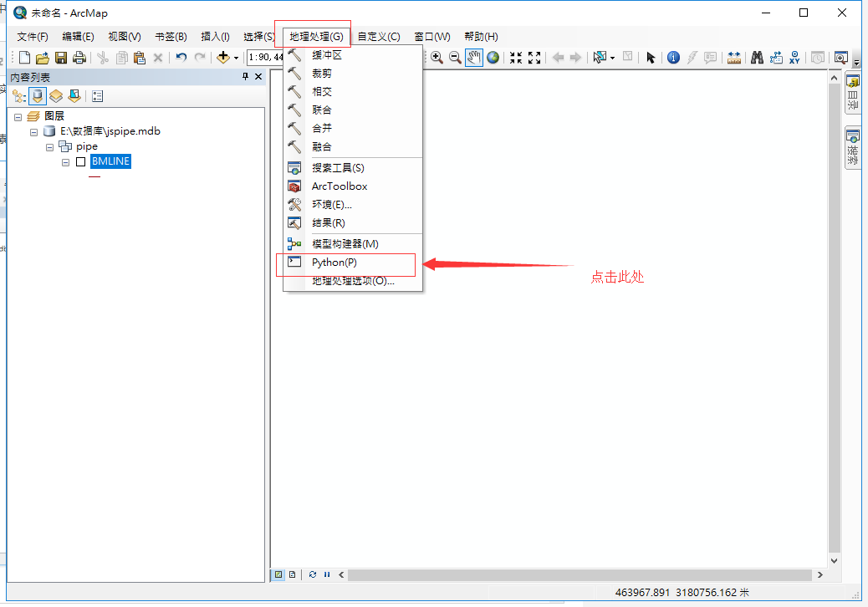
Task: Open the 窗口(W) menu
Action: [x=432, y=37]
